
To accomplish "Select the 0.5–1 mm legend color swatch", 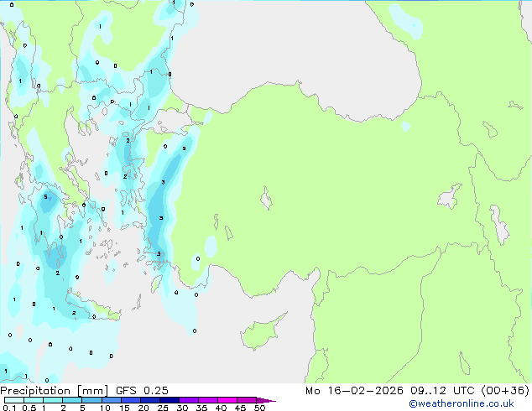I will pos(34,400).
